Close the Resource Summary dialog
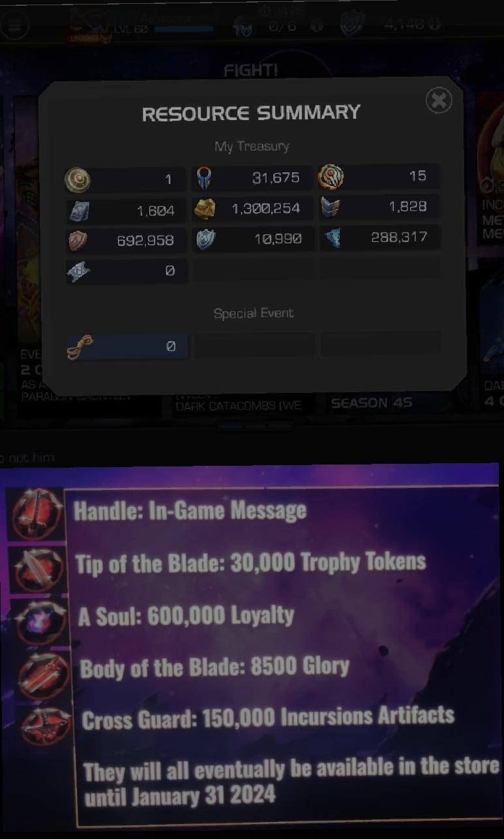504x839 pixels. coord(439,100)
